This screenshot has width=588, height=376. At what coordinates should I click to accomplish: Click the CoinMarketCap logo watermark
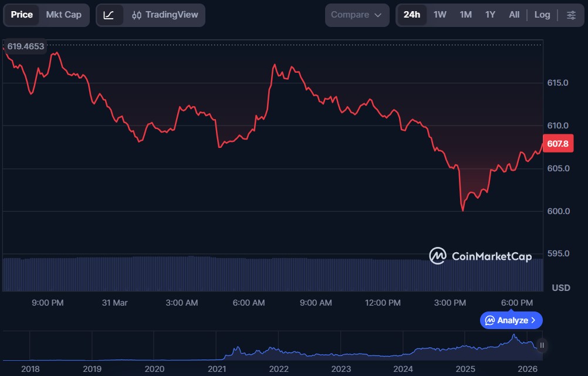click(481, 256)
